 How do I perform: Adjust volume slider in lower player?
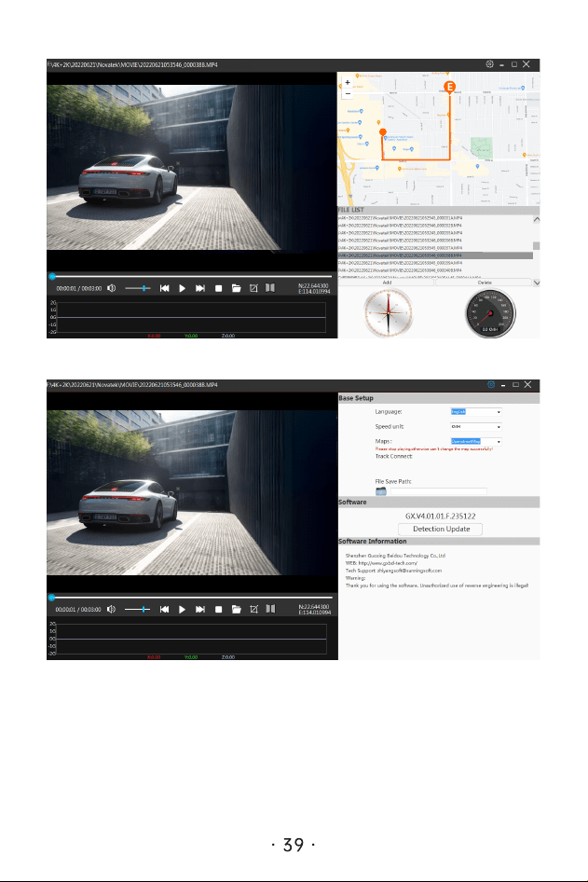pos(137,609)
